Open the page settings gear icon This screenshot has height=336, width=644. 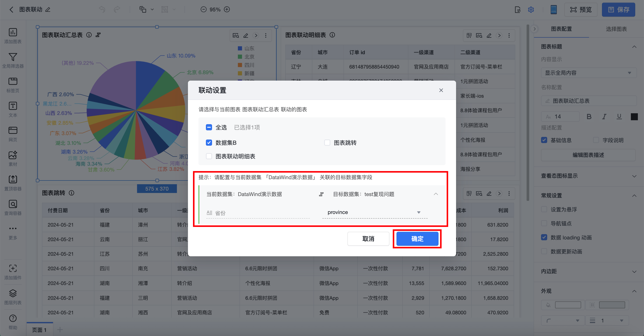tap(531, 9)
